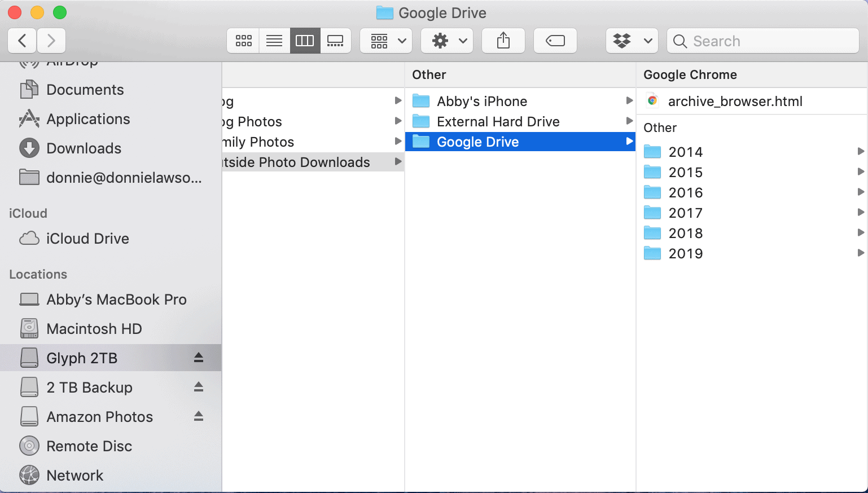This screenshot has height=493, width=868.
Task: Focus the Search field
Action: pos(763,41)
